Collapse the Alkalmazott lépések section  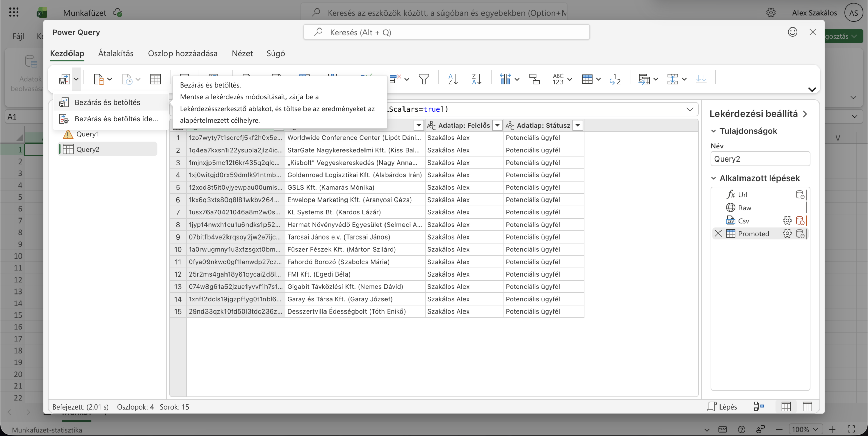(x=714, y=178)
